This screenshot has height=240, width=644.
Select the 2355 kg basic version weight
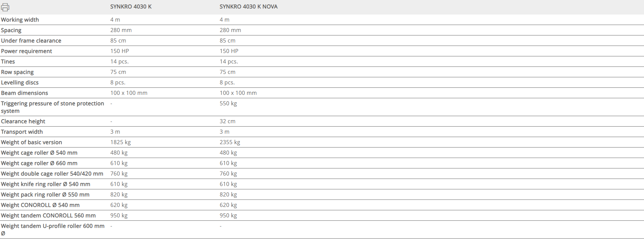tap(230, 142)
